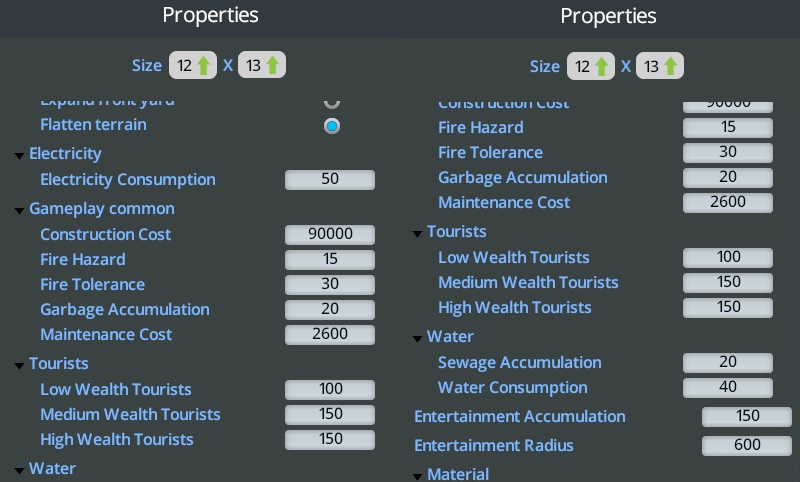Collapse the Gameplay common section

(20, 210)
